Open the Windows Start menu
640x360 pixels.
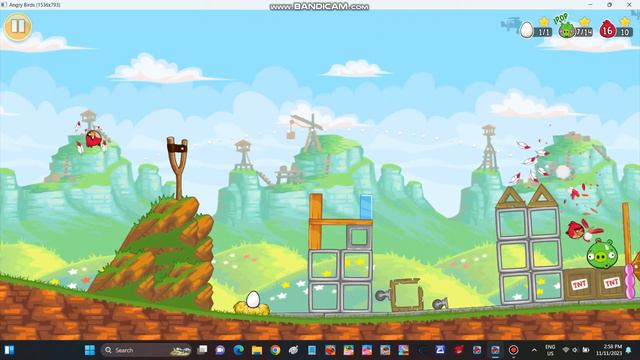click(x=90, y=350)
